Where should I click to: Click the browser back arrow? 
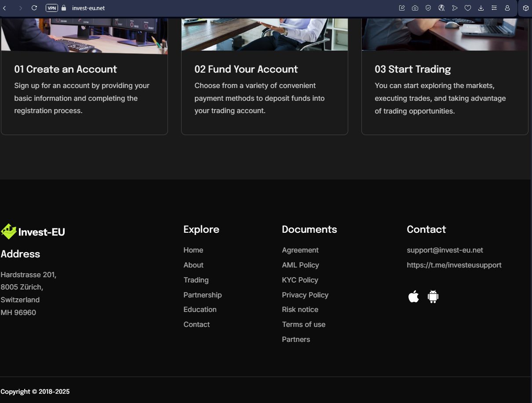pos(5,8)
